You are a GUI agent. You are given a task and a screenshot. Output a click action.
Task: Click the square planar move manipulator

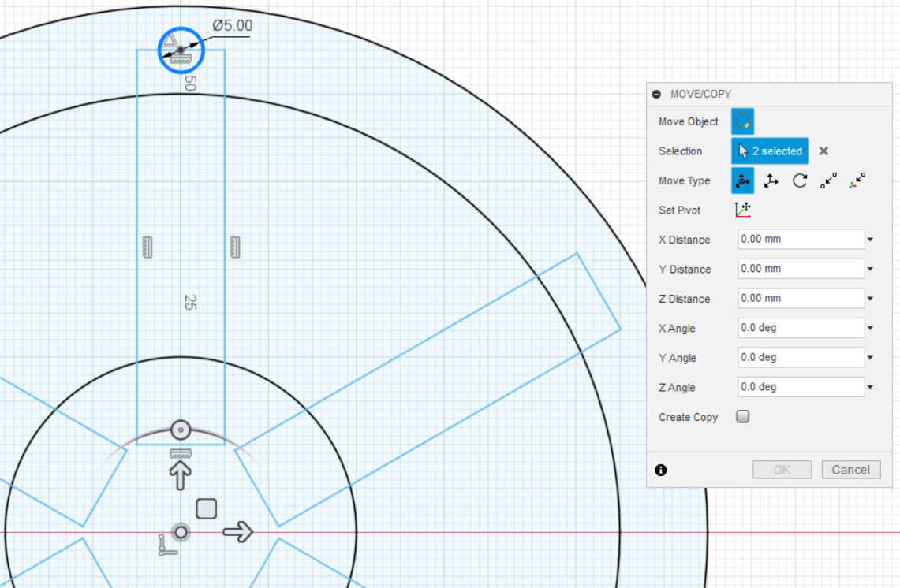click(206, 508)
